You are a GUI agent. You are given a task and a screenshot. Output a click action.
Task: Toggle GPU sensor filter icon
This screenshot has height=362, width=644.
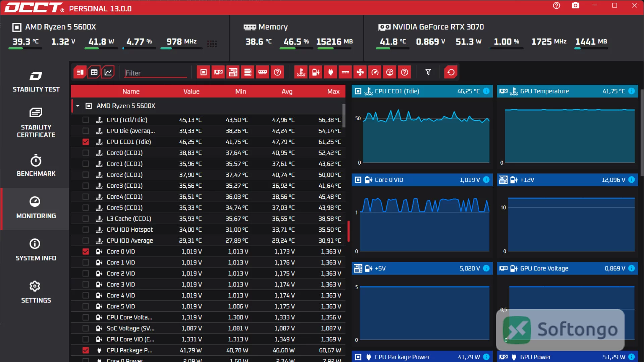coord(218,72)
